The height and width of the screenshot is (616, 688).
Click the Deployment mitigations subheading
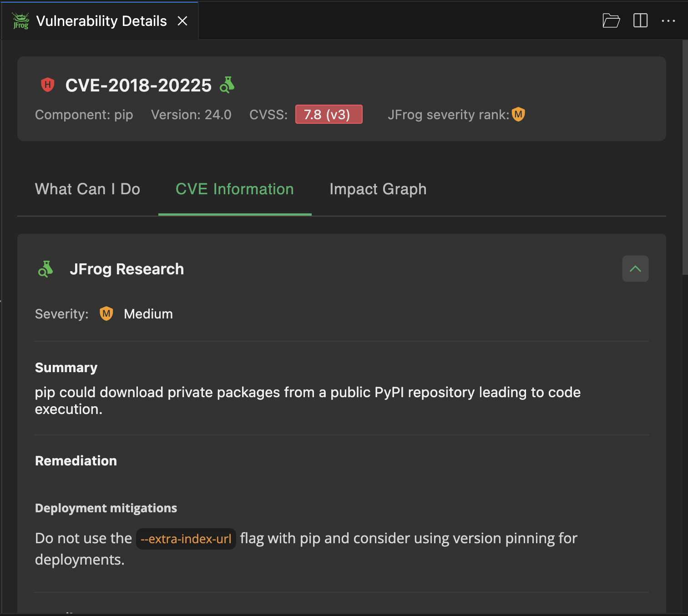tap(106, 508)
